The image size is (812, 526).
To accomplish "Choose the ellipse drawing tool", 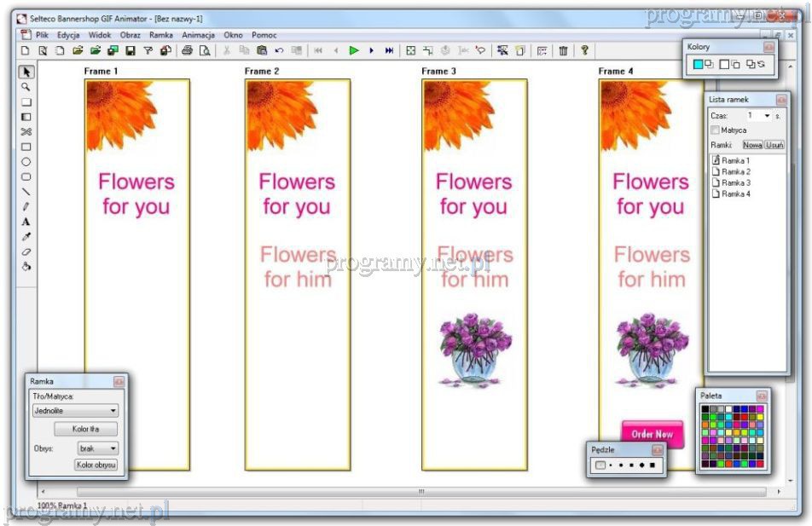I will (x=26, y=161).
